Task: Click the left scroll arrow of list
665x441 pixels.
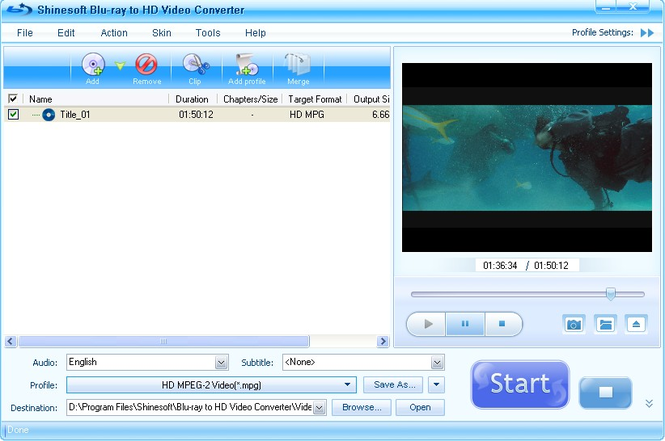Action: tap(11, 341)
